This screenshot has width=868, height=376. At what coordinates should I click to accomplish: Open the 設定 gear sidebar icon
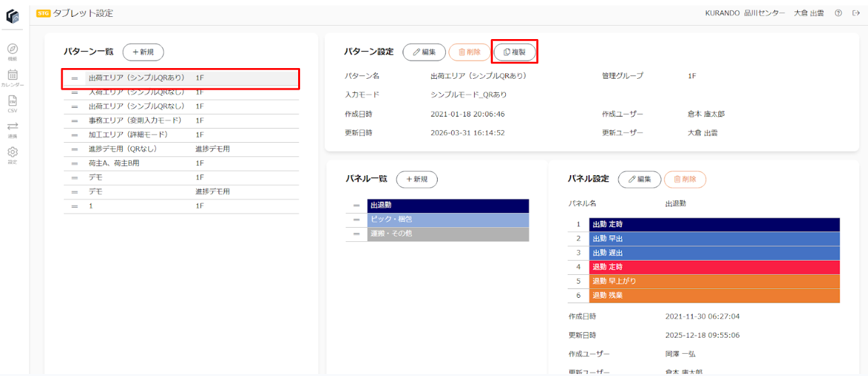click(12, 152)
